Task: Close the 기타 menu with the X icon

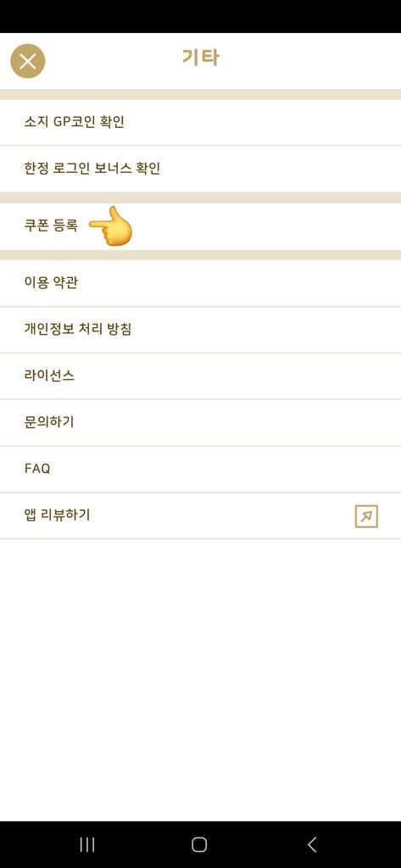Action: pos(28,61)
